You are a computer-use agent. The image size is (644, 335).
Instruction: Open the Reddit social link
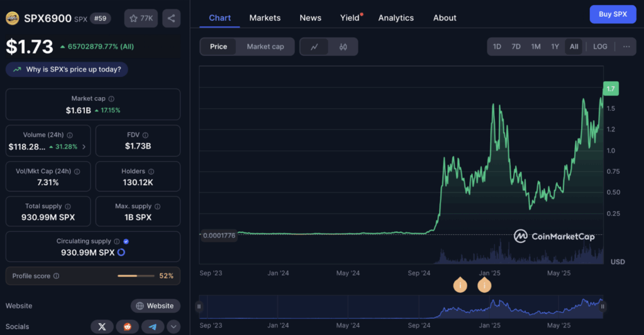click(x=127, y=326)
